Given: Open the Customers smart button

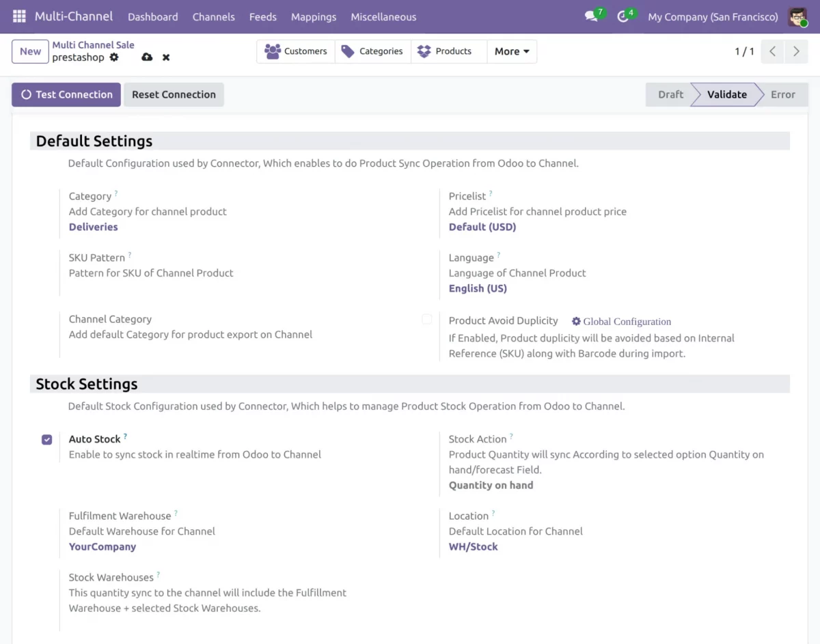Looking at the screenshot, I should [x=296, y=51].
